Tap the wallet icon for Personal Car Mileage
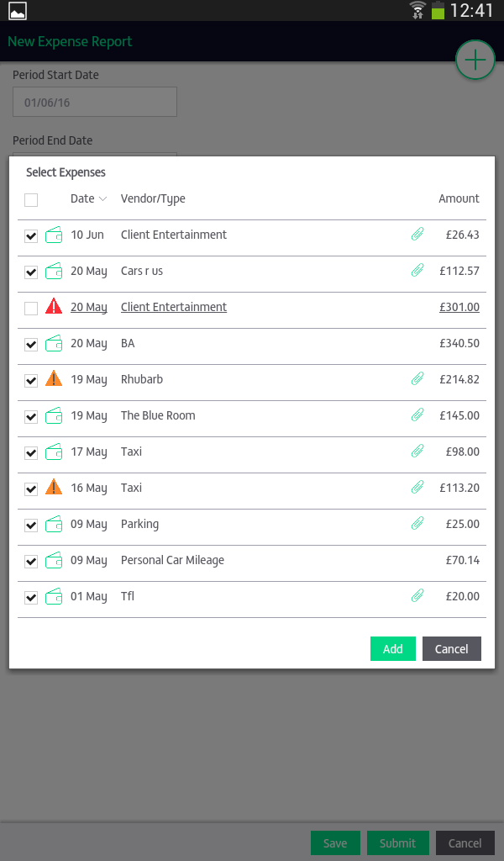This screenshot has width=504, height=861. pos(54,561)
